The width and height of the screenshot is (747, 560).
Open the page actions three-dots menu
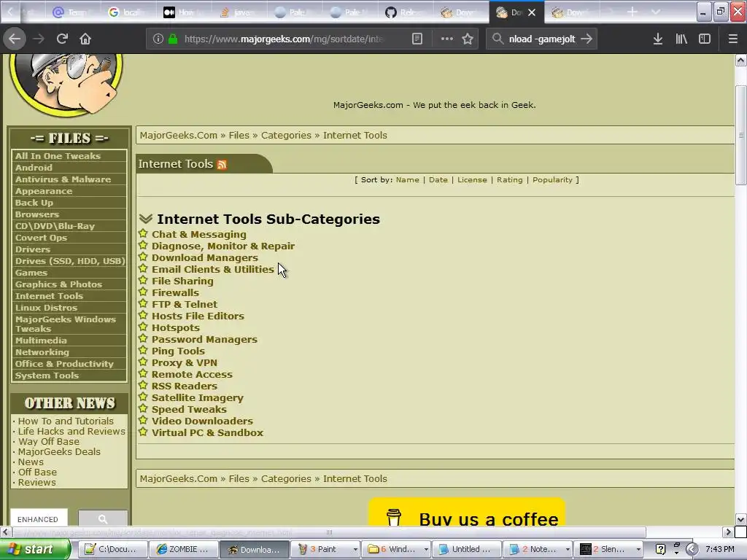(x=447, y=39)
